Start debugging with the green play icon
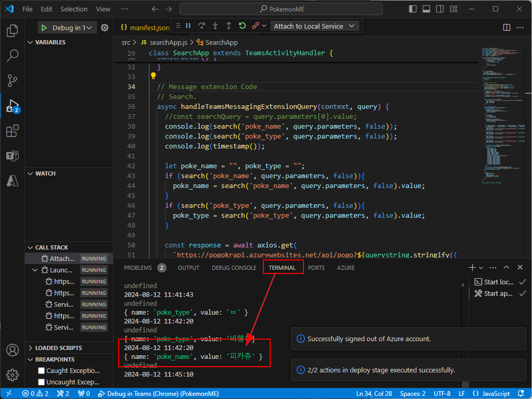Viewport: 532px width, 399px height. point(44,28)
